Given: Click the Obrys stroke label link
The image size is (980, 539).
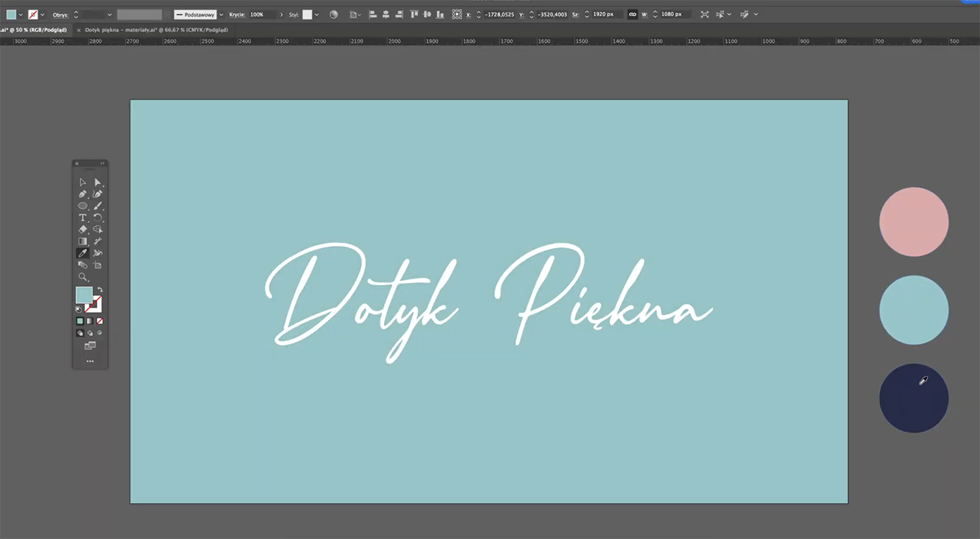Looking at the screenshot, I should point(60,14).
